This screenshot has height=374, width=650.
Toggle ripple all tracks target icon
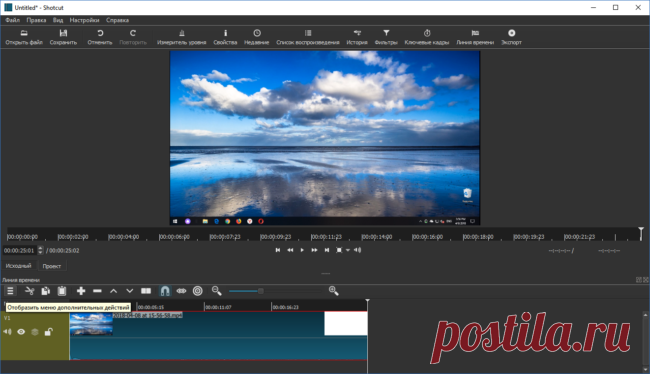pos(198,291)
